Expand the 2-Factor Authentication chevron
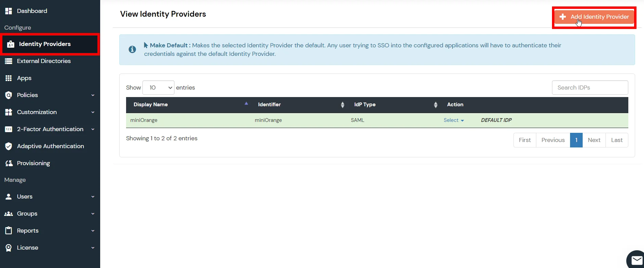Screen dimensions: 644x268 93,129
